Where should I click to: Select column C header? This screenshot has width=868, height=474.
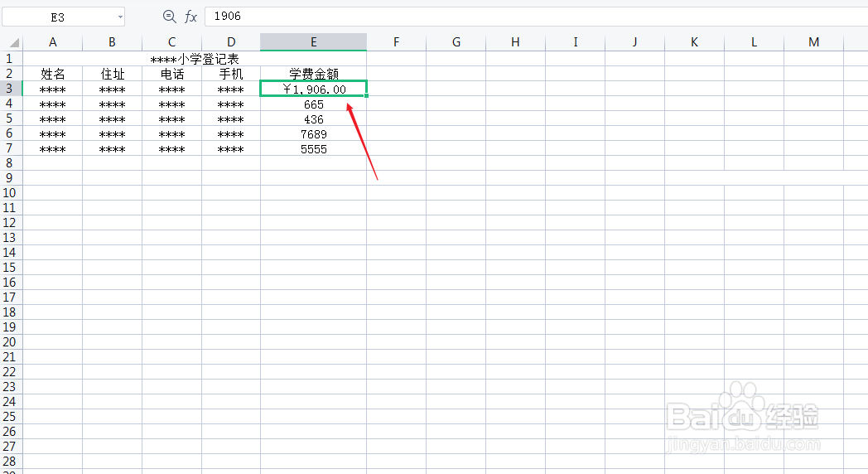[171, 42]
